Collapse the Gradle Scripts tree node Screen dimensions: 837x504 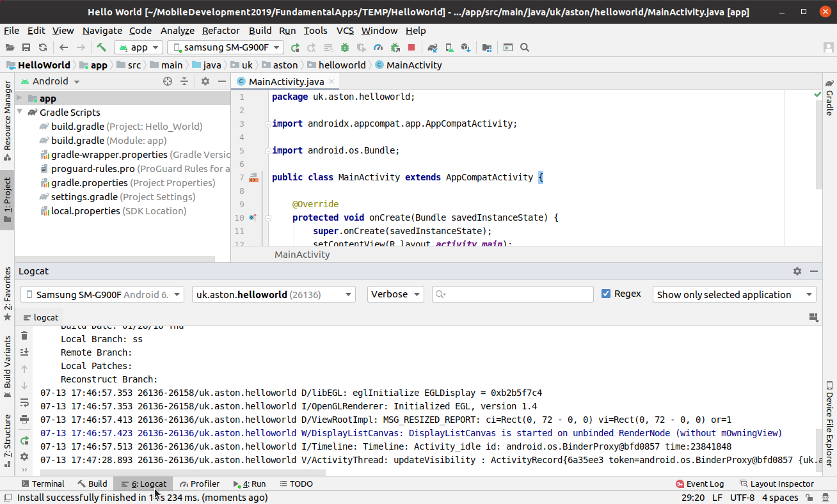point(19,113)
